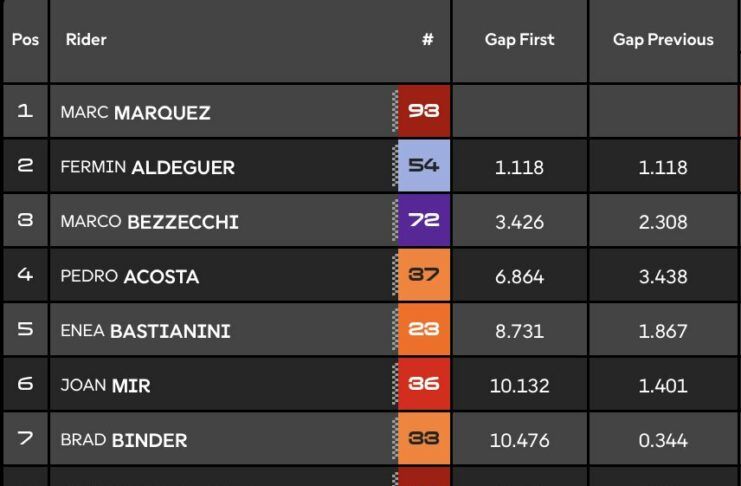741x486 pixels.
Task: Click Brad Binder gap previous 0.344
Action: click(x=663, y=441)
